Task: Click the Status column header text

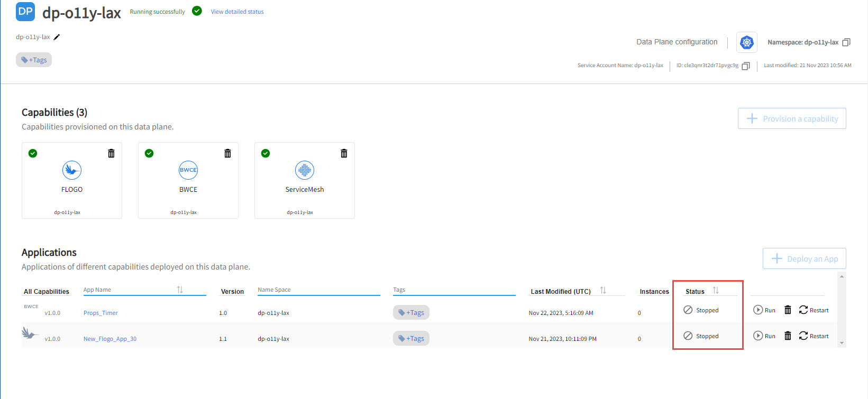Action: [695, 291]
